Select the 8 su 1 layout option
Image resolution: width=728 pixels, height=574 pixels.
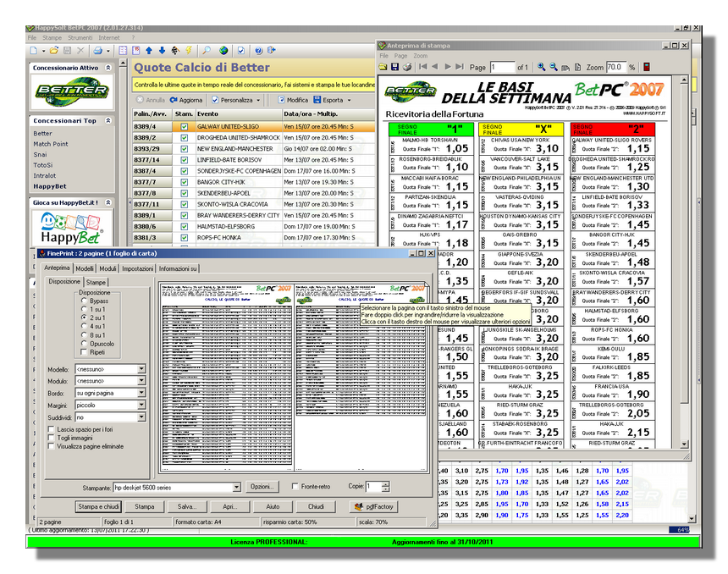(84, 335)
